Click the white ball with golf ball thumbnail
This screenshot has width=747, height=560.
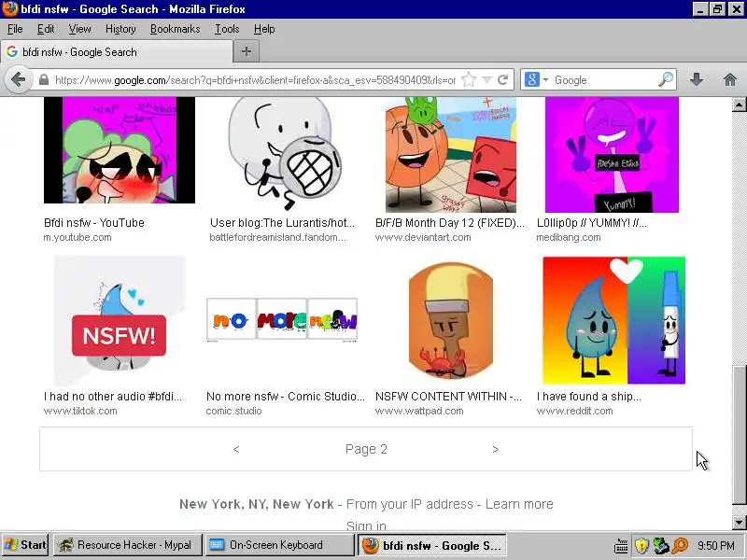(x=285, y=153)
